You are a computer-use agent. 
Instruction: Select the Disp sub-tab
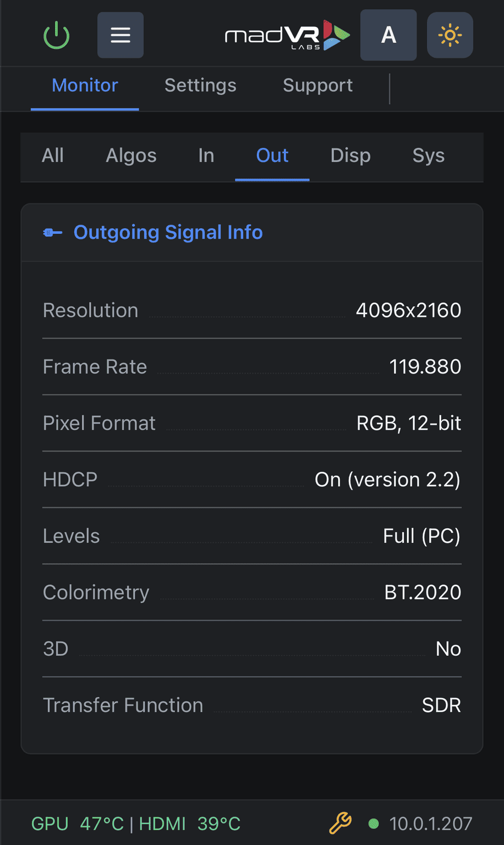[x=350, y=156]
